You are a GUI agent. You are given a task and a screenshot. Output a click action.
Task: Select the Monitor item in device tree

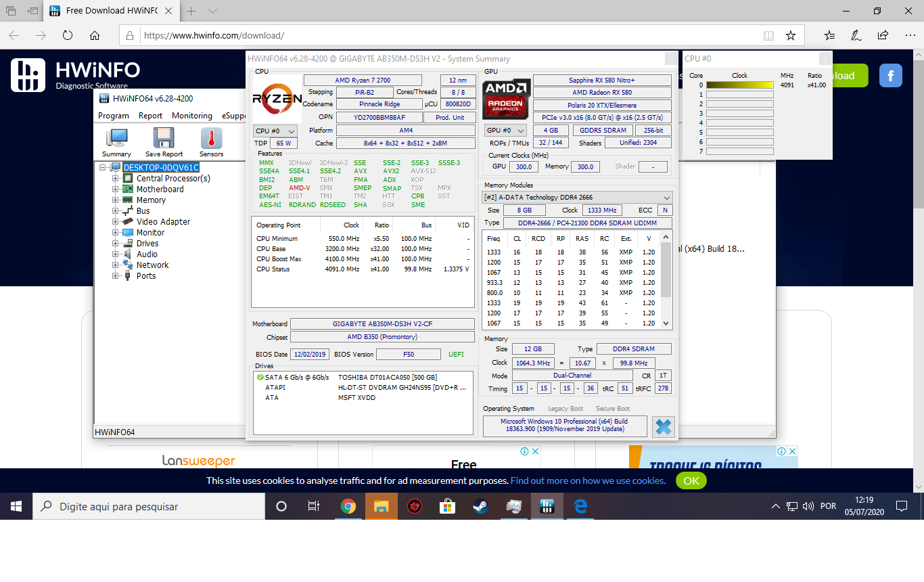pyautogui.click(x=150, y=233)
